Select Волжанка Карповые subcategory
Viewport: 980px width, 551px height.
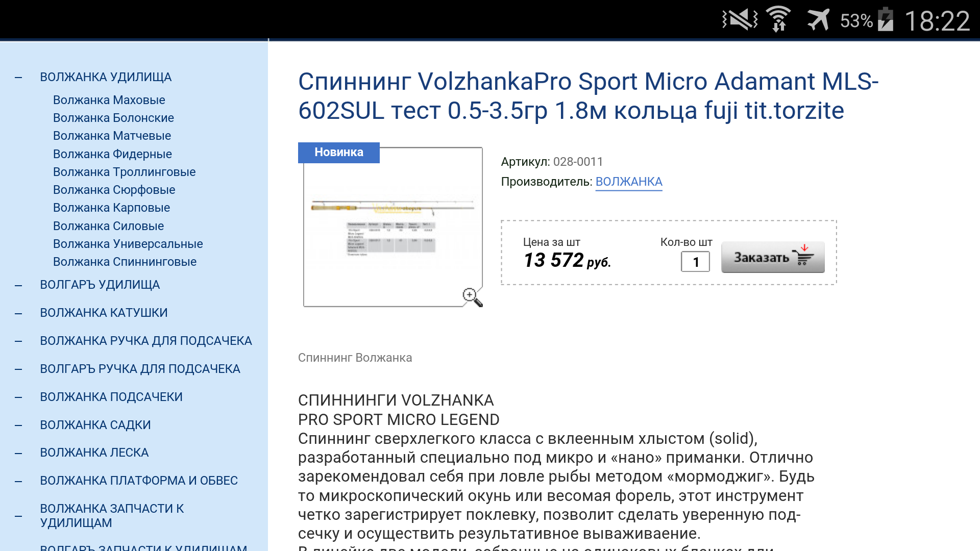pyautogui.click(x=111, y=208)
